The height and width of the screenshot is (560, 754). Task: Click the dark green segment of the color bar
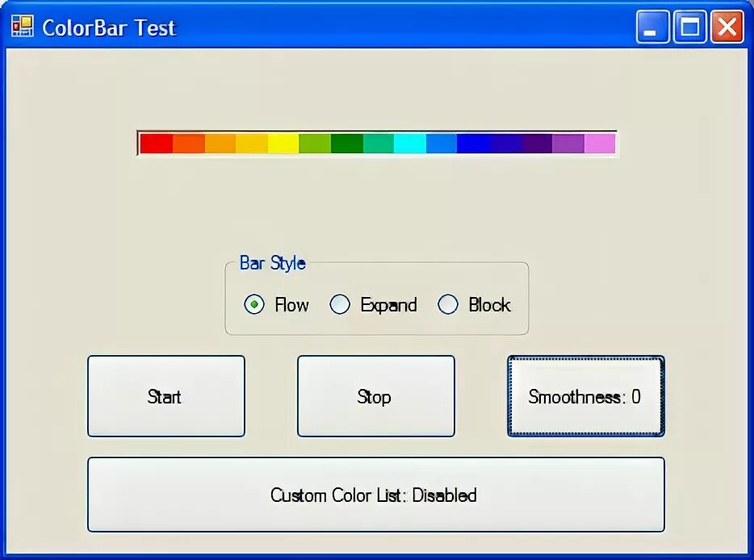pos(346,144)
